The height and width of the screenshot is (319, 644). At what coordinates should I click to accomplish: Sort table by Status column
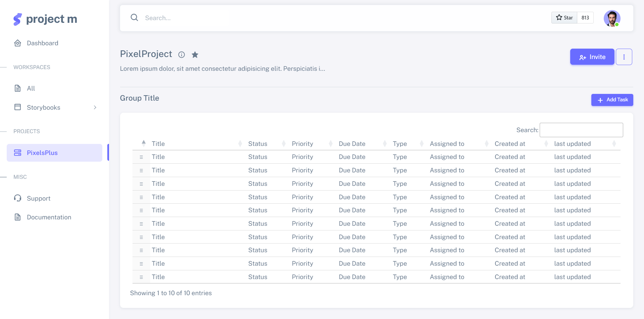pyautogui.click(x=258, y=144)
